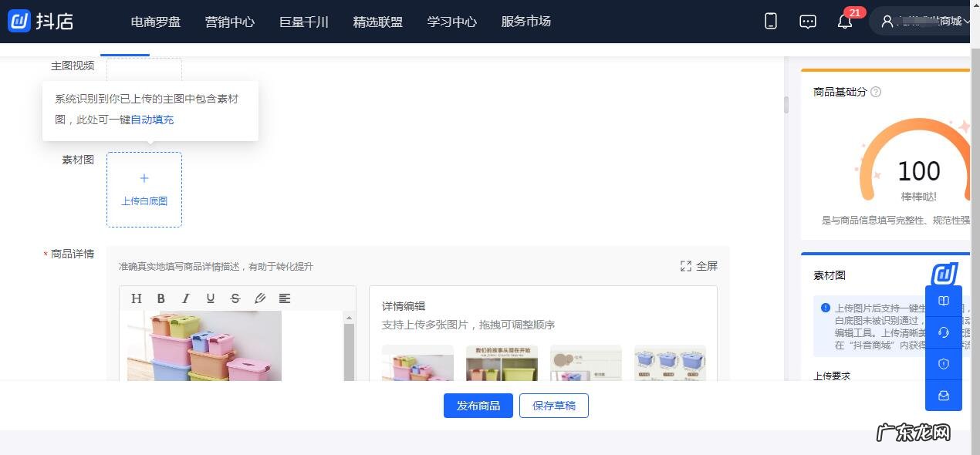
Task: Enter 全屏 fullscreen mode for 商品详情
Action: point(699,265)
